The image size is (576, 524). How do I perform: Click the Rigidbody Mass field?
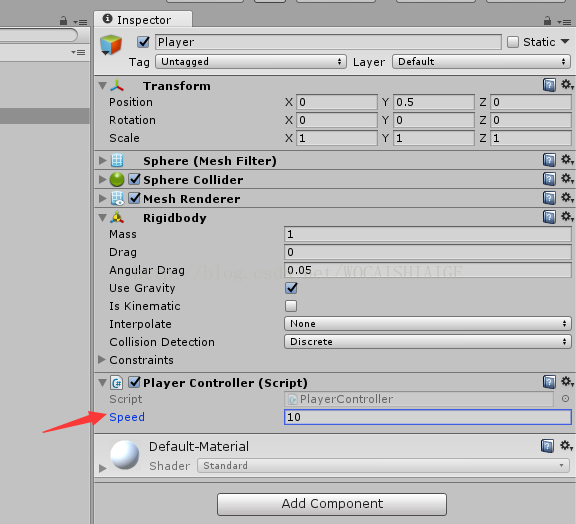click(428, 234)
